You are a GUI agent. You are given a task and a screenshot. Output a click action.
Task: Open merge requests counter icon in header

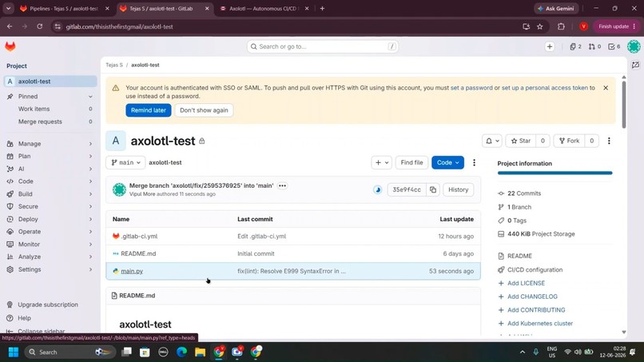(594, 46)
